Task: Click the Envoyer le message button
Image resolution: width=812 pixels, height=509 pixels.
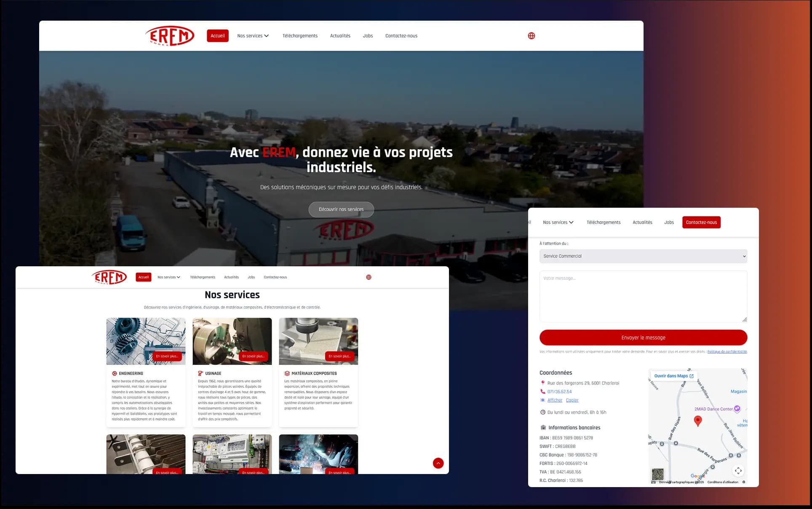Action: point(643,338)
